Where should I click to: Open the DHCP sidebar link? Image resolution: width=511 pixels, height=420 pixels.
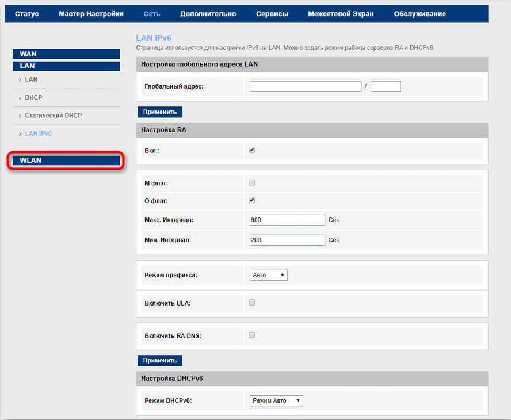click(x=33, y=98)
